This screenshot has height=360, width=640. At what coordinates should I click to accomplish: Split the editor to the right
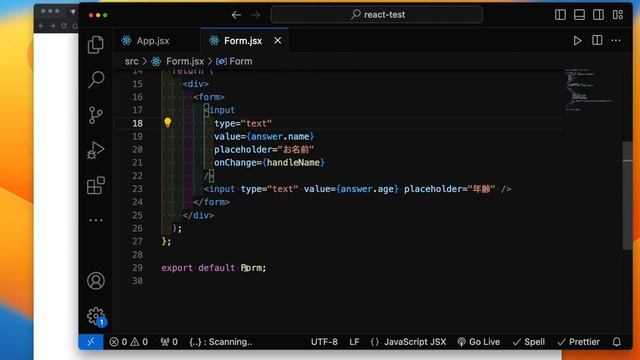click(597, 40)
